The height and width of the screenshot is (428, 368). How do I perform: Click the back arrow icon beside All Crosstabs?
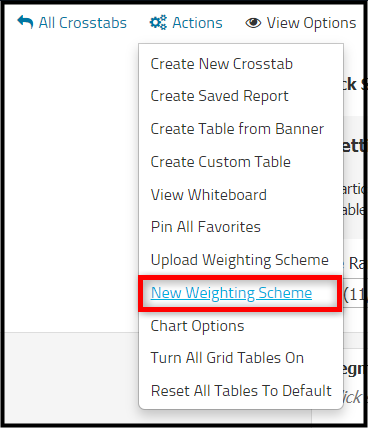click(x=25, y=22)
